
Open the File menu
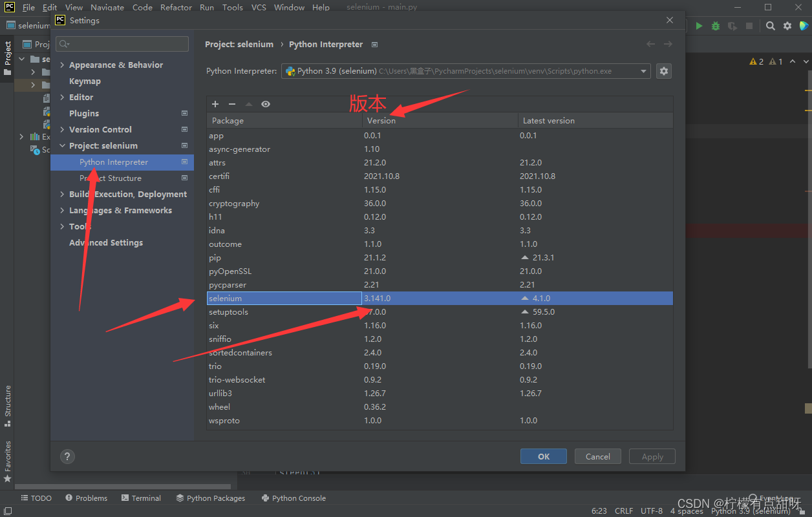coord(28,7)
